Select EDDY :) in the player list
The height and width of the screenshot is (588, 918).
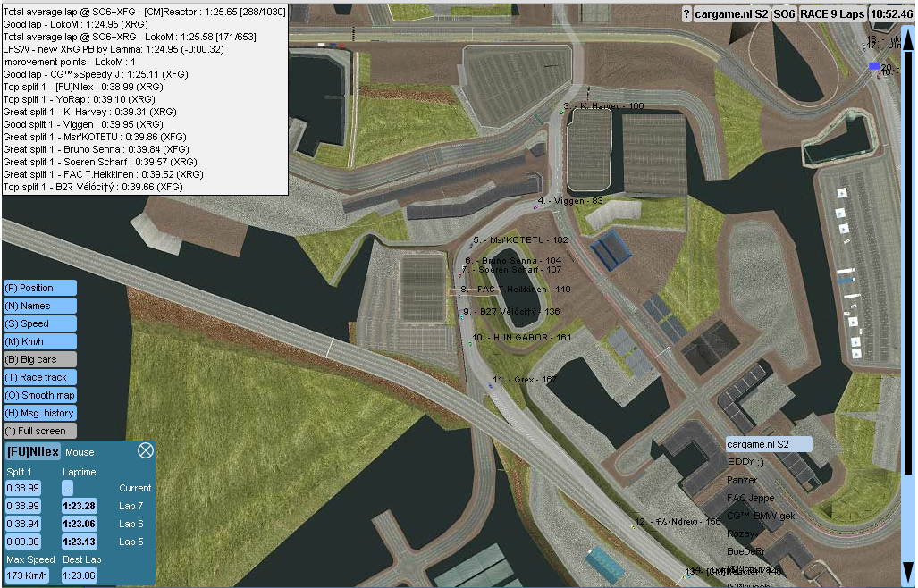point(745,462)
